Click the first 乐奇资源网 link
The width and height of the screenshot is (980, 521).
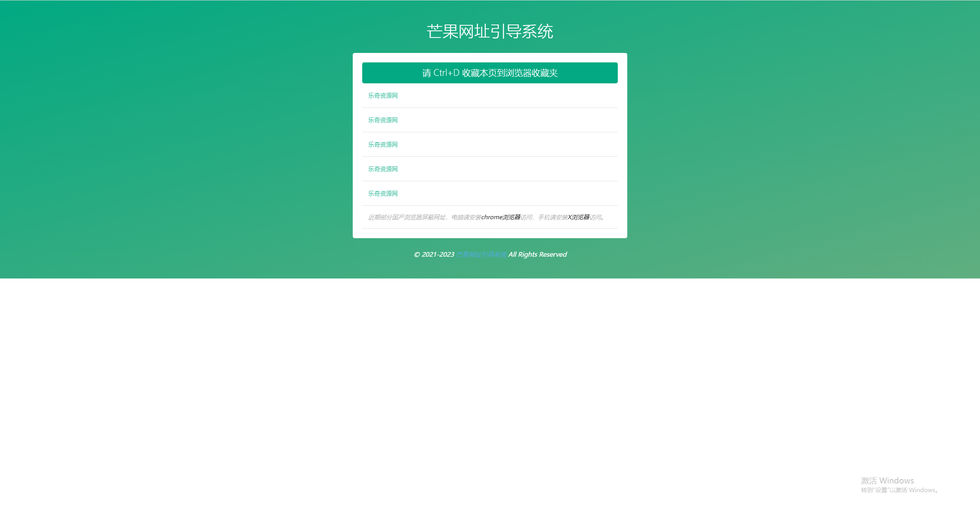tap(382, 95)
